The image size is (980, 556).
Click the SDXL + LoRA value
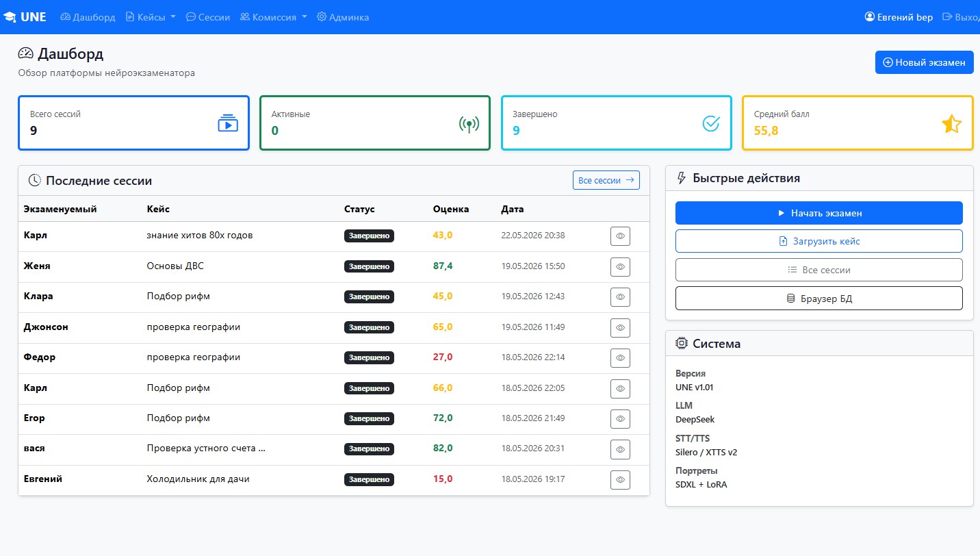click(x=701, y=484)
